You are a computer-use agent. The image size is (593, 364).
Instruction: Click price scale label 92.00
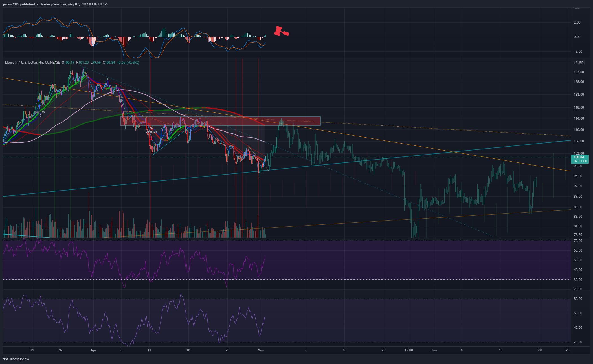click(578, 186)
